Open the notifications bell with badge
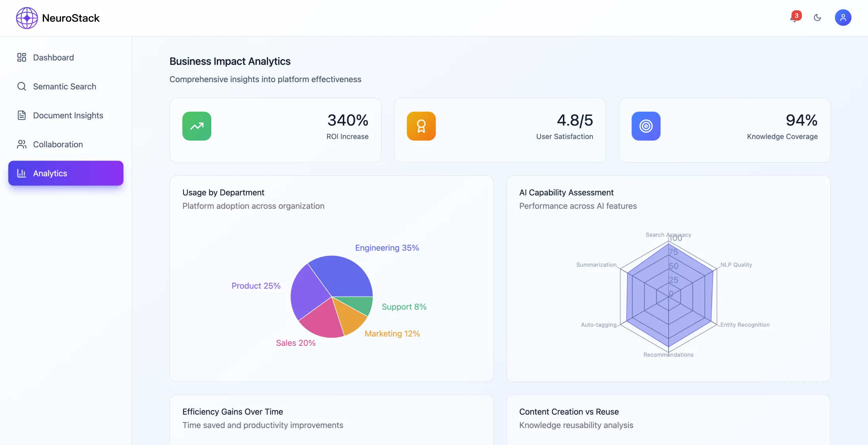The width and height of the screenshot is (868, 445). 794,17
